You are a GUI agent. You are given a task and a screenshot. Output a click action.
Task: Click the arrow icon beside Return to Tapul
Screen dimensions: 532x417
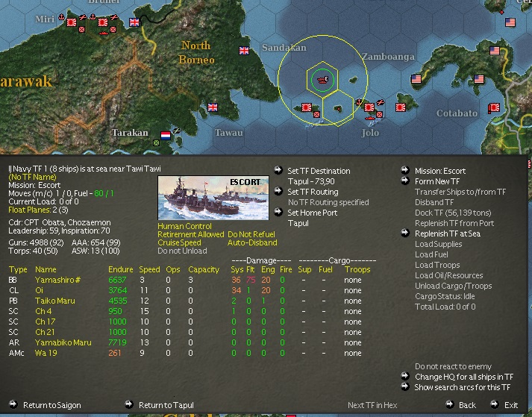(x=129, y=404)
